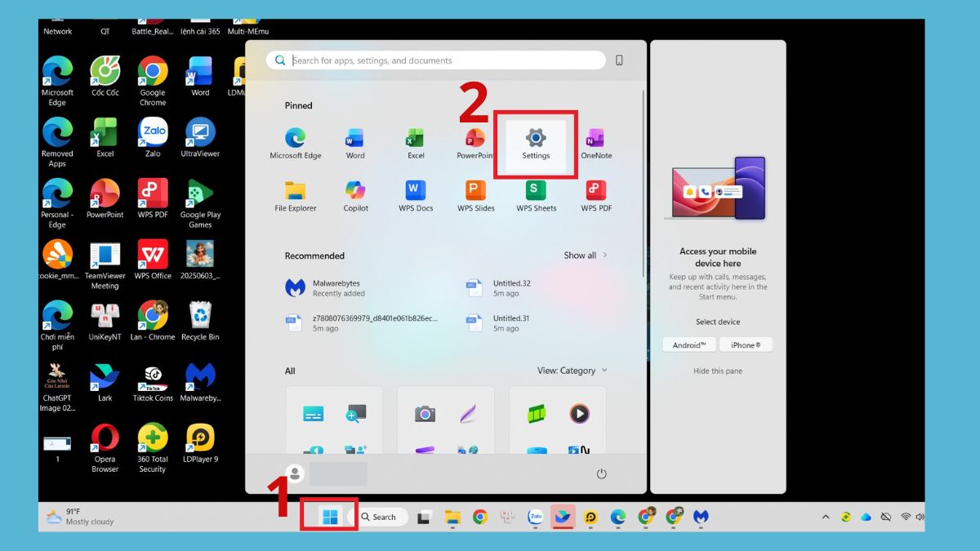Select LDPlayer 9 desktop icon
The width and height of the screenshot is (980, 551).
coord(200,444)
